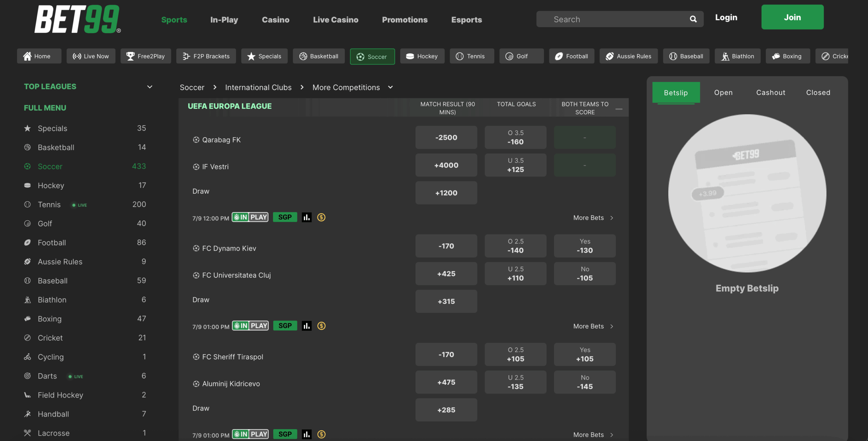Open Field Hockey in the sidebar
Image resolution: width=868 pixels, height=441 pixels.
85,395
